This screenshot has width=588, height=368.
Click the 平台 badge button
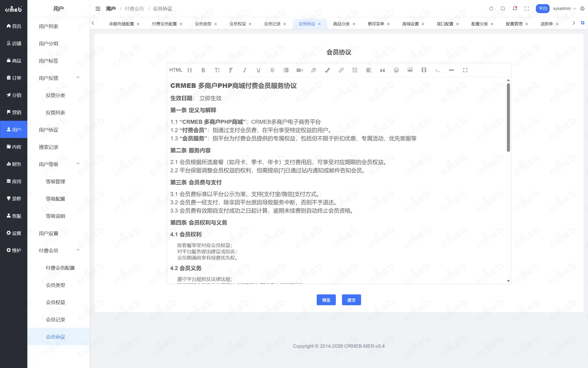(543, 9)
